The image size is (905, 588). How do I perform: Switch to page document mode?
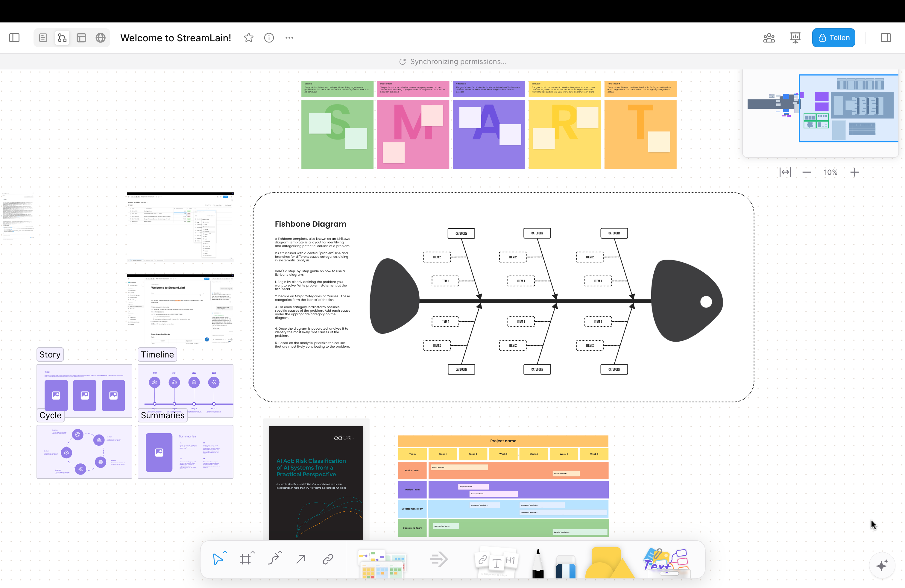point(43,38)
